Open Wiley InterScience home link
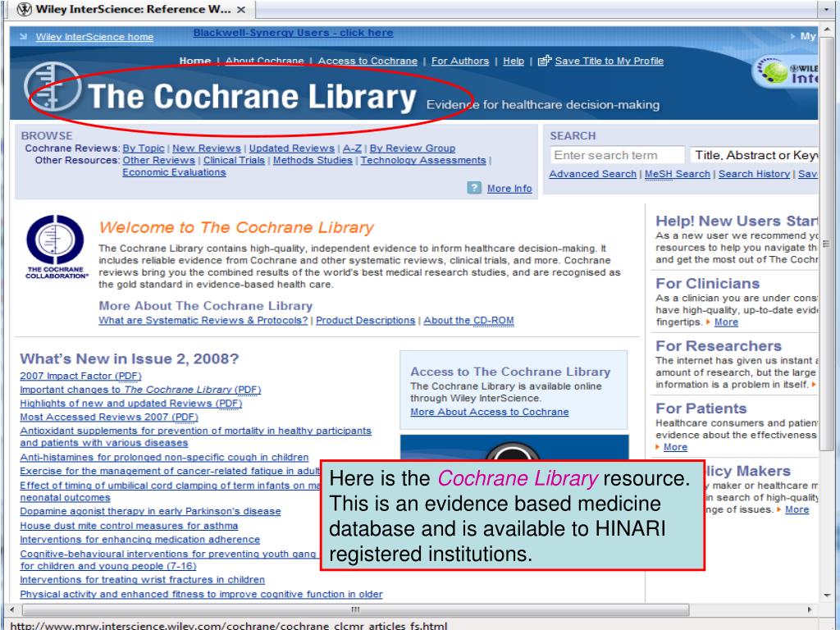The image size is (840, 630). tap(94, 37)
